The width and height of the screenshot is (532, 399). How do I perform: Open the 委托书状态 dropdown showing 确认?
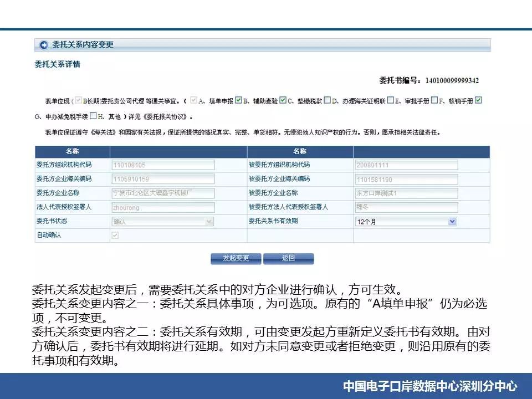click(x=162, y=221)
